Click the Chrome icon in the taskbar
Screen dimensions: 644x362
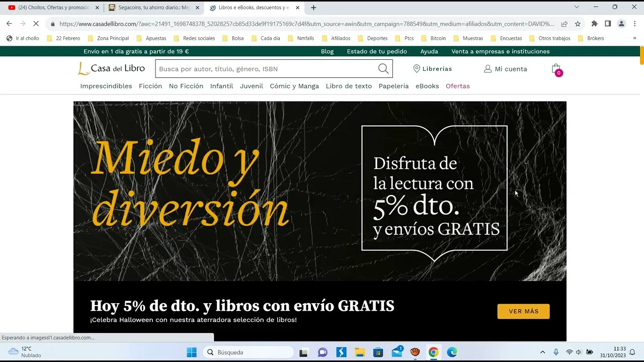coord(433,352)
